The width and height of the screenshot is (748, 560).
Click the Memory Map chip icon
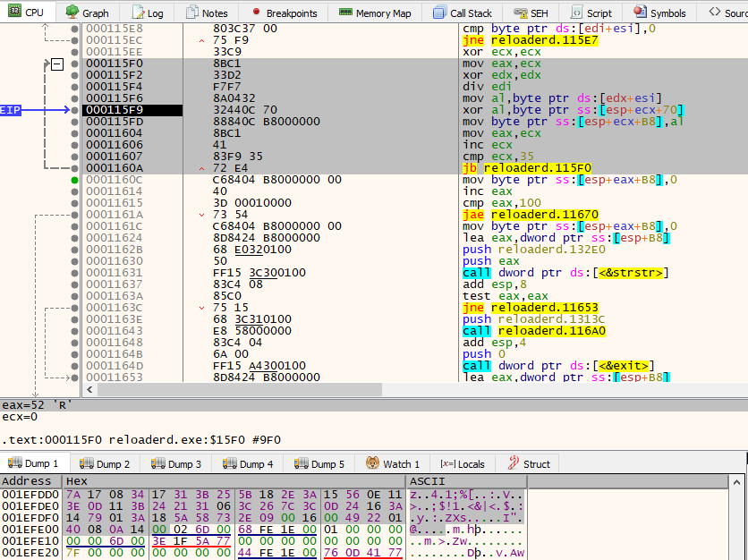click(x=345, y=12)
